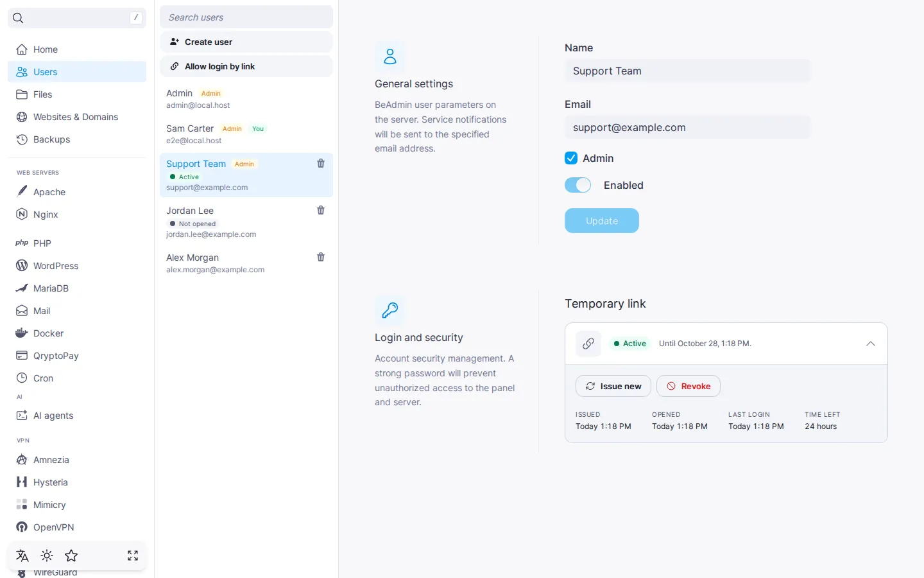Select the Jordan Lee user row

click(x=246, y=222)
